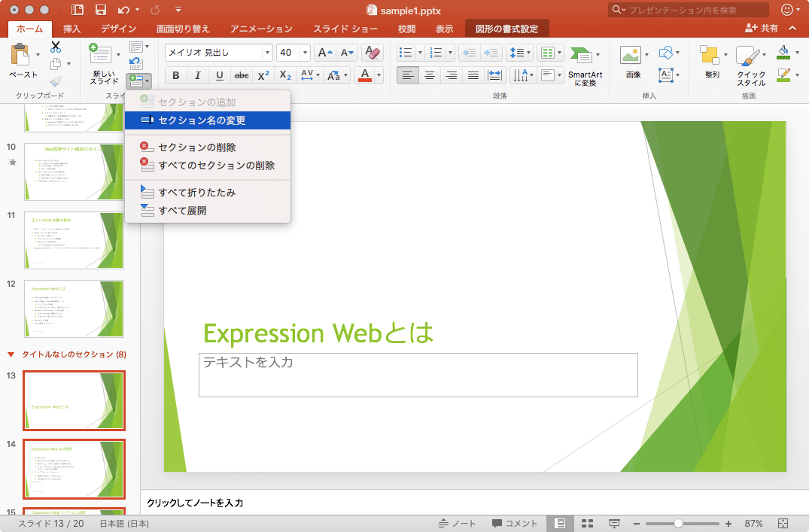Viewport: 809px width, 532px height.
Task: Toggle Bold formatting
Action: pos(176,75)
